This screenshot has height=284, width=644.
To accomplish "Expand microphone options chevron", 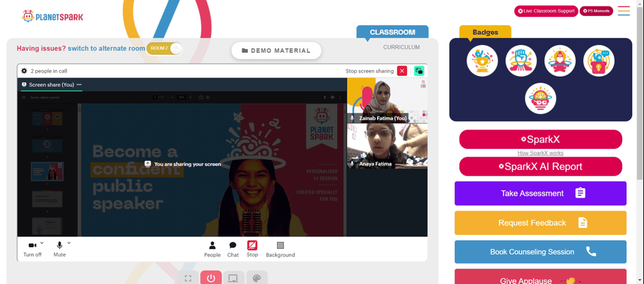I will tap(69, 243).
